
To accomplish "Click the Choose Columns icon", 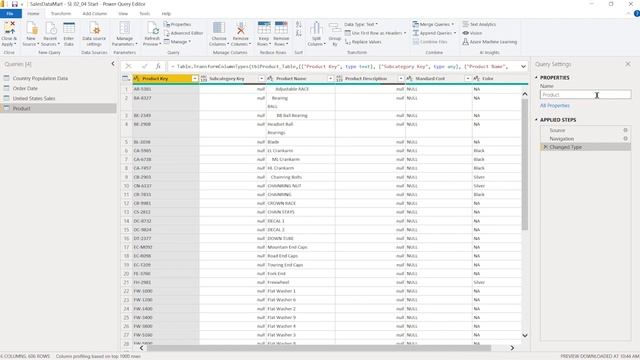I will point(219,28).
